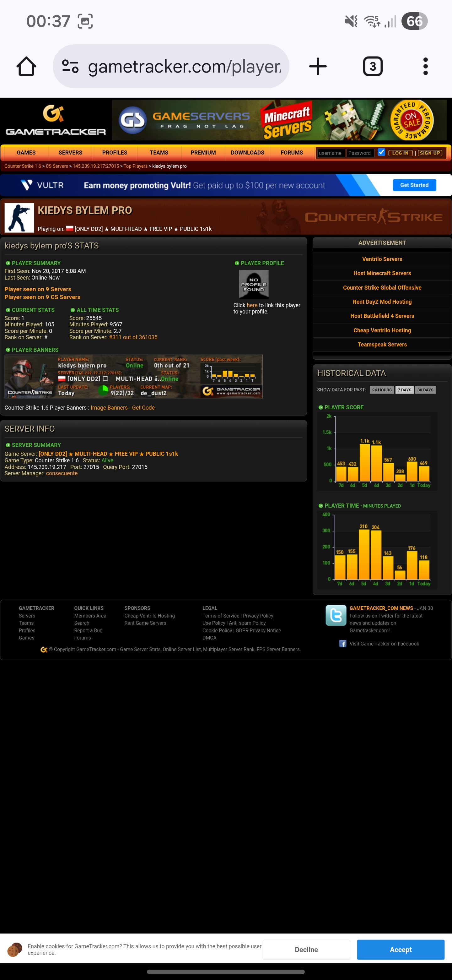Open the browser three-dot menu
The width and height of the screenshot is (452, 980).
pyautogui.click(x=425, y=67)
